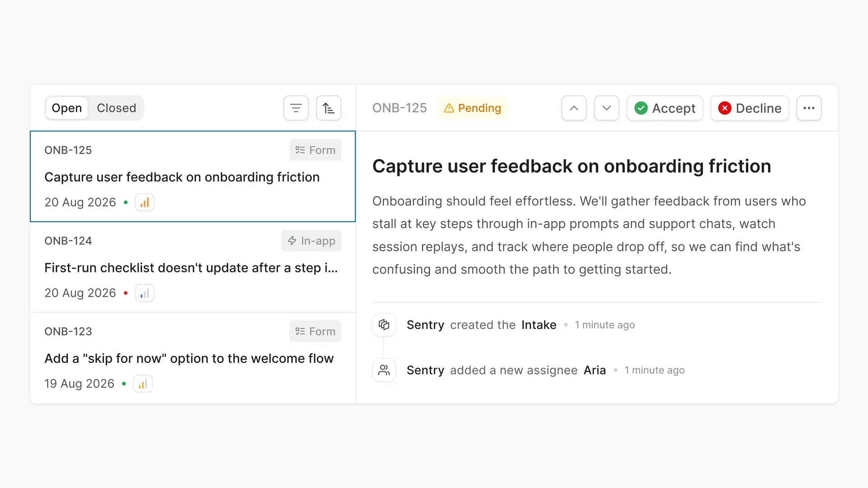The height and width of the screenshot is (488, 868).
Task: Click the sort order icon button
Action: pyautogui.click(x=329, y=108)
